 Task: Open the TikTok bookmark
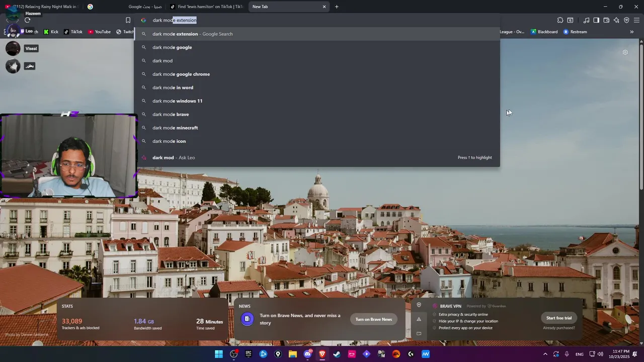(73, 32)
